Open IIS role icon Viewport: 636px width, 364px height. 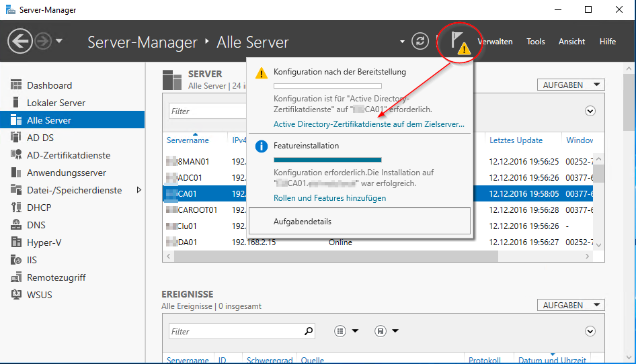[16, 259]
